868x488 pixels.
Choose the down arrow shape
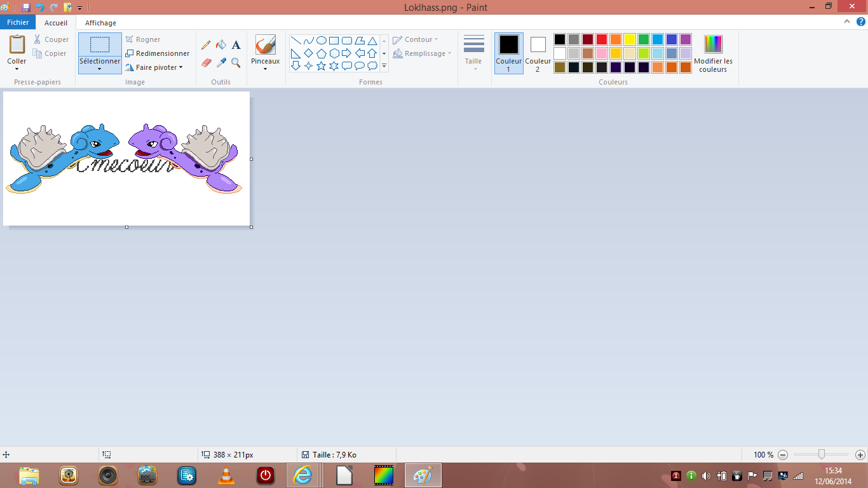pos(296,65)
